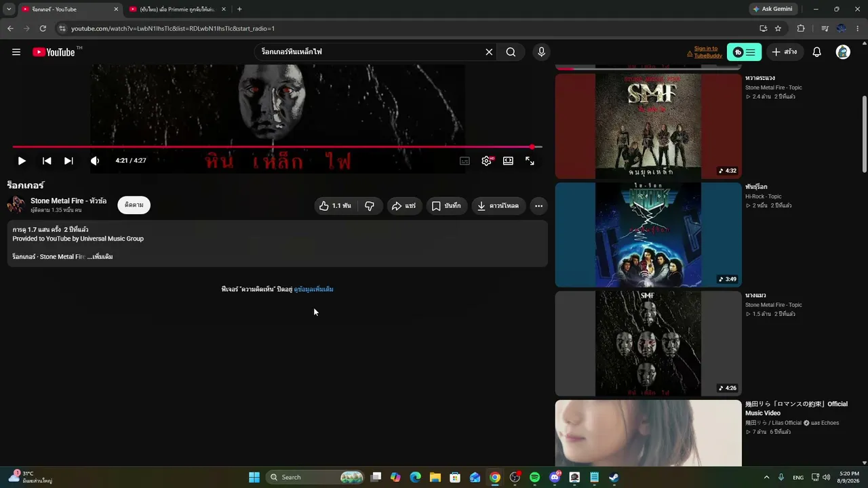Image resolution: width=868 pixels, height=488 pixels.
Task: Open Steam from taskbar
Action: (x=614, y=477)
